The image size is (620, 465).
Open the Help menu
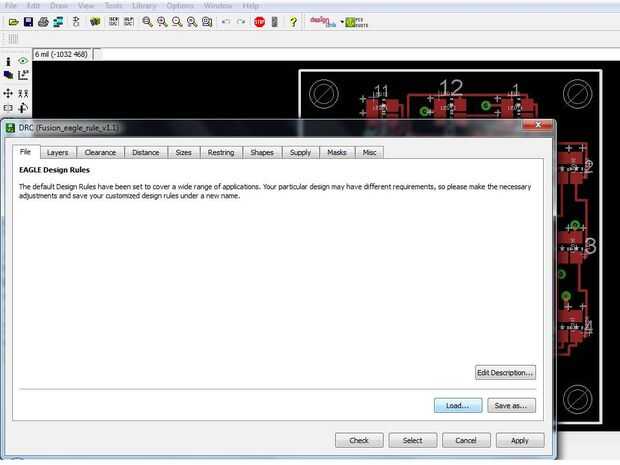[x=250, y=6]
